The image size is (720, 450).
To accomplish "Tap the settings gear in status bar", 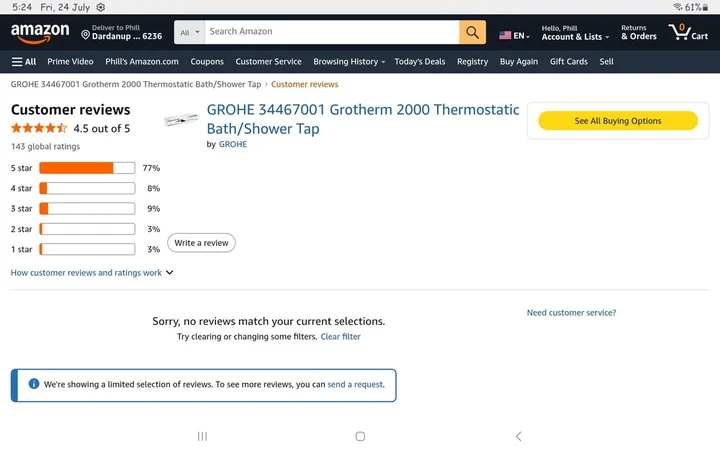I will (101, 7).
